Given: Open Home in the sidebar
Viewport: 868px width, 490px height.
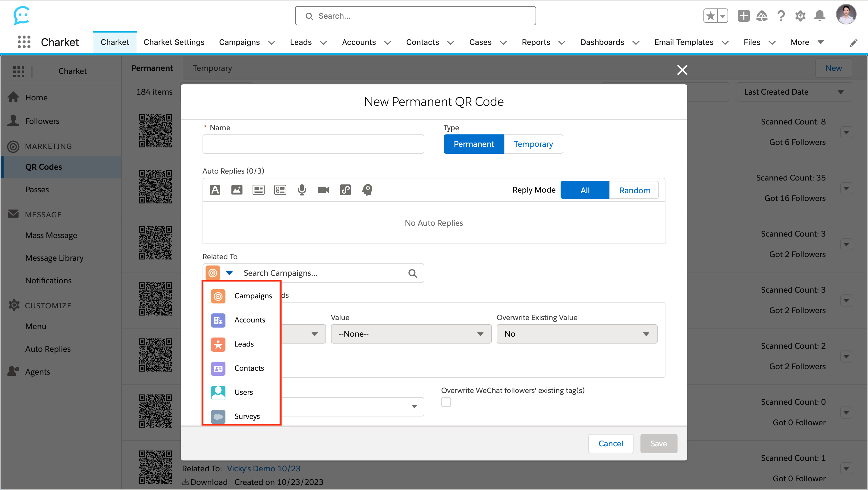Looking at the screenshot, I should tap(36, 98).
